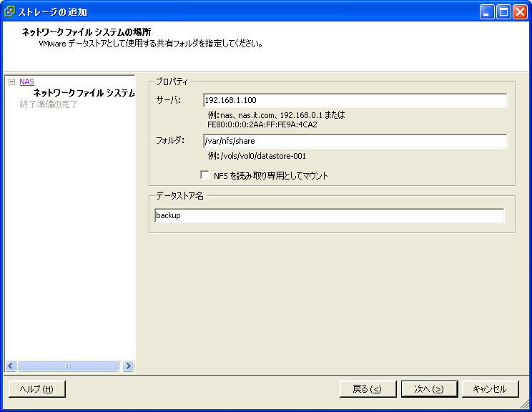
Task: Collapse the NAS tree node
Action: click(11, 82)
